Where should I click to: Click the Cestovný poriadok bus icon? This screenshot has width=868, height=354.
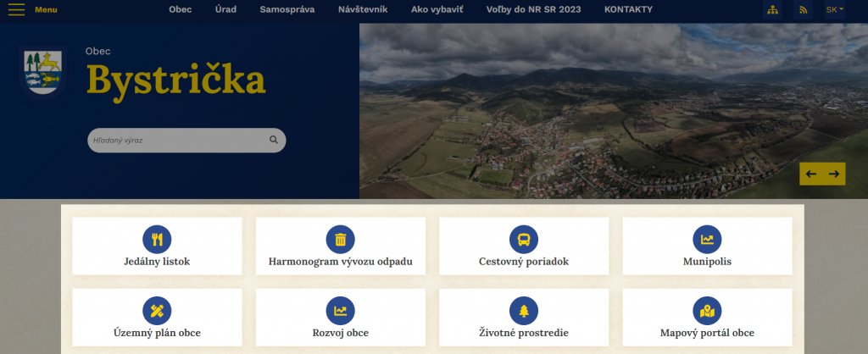(524, 240)
